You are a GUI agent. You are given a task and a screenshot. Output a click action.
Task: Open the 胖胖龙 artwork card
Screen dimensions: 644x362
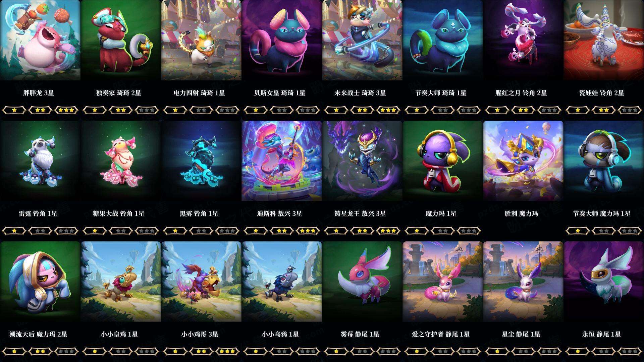pos(40,40)
